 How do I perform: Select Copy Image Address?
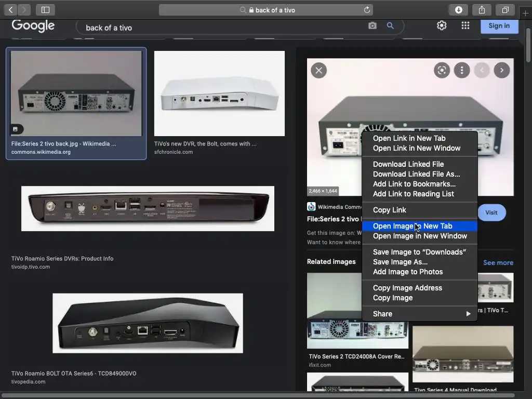420,288
